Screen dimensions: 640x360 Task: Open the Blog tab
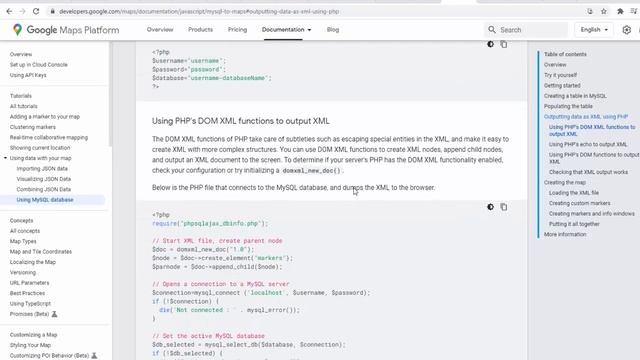click(333, 30)
